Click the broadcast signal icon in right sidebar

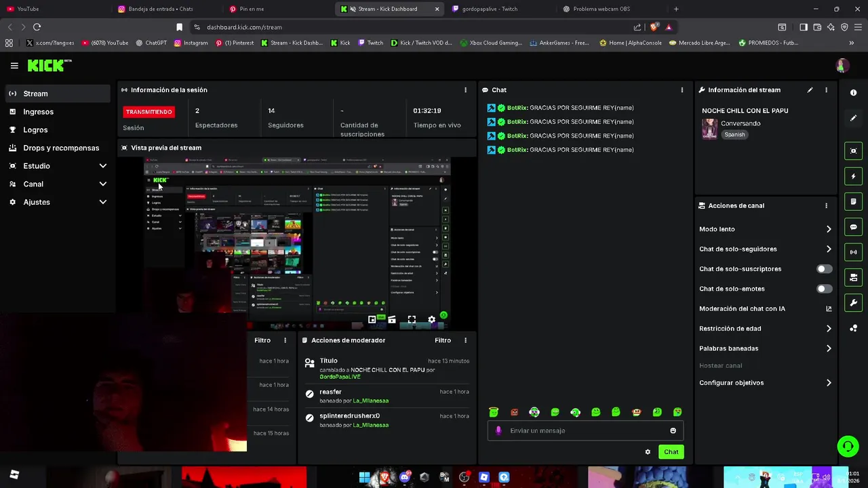point(853,252)
